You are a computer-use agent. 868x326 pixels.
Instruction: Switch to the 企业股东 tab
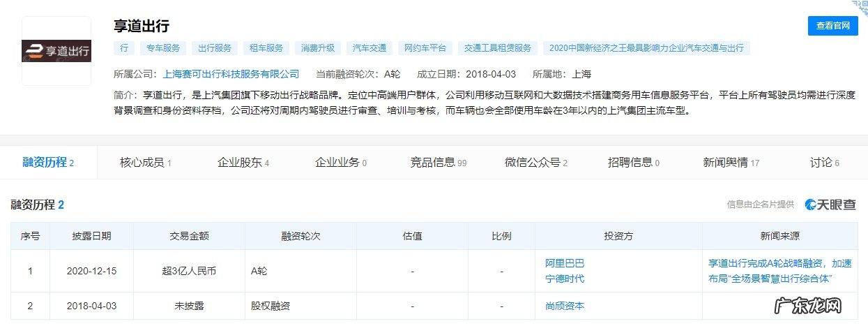click(243, 163)
